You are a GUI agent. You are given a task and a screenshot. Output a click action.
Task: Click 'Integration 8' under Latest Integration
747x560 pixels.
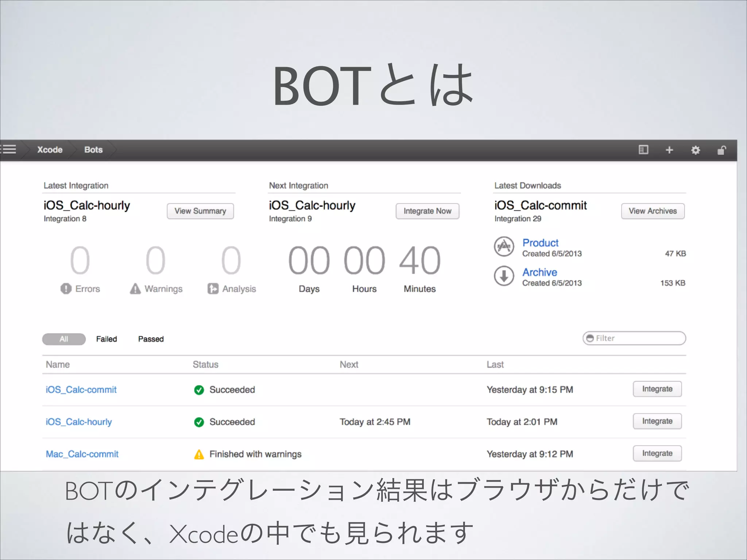(x=65, y=219)
